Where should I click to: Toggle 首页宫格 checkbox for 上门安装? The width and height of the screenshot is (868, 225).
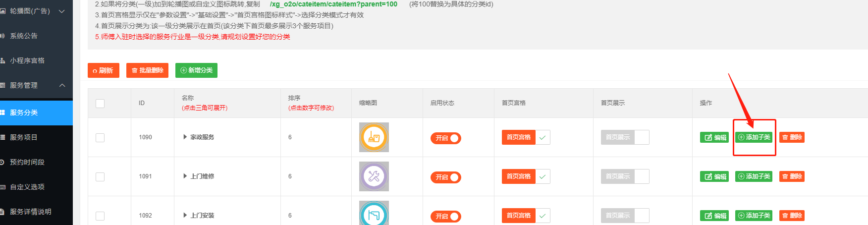coord(526,216)
